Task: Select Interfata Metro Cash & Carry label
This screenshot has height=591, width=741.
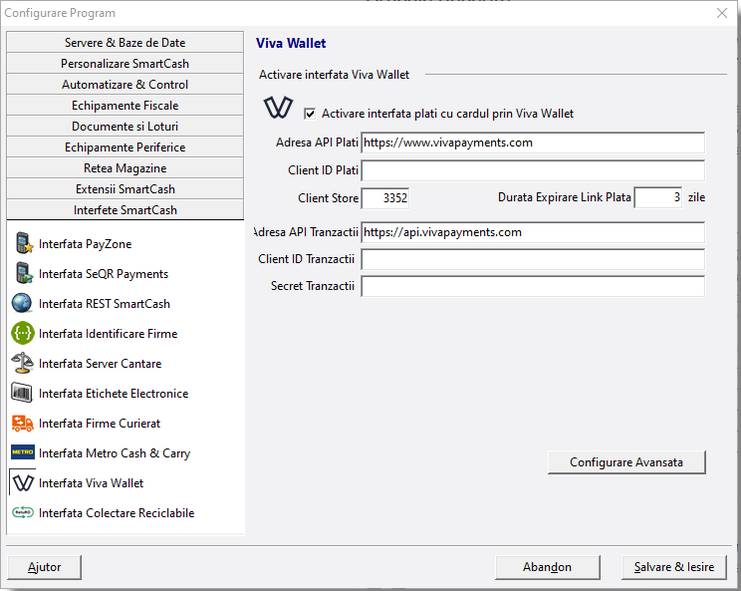Action: point(114,454)
